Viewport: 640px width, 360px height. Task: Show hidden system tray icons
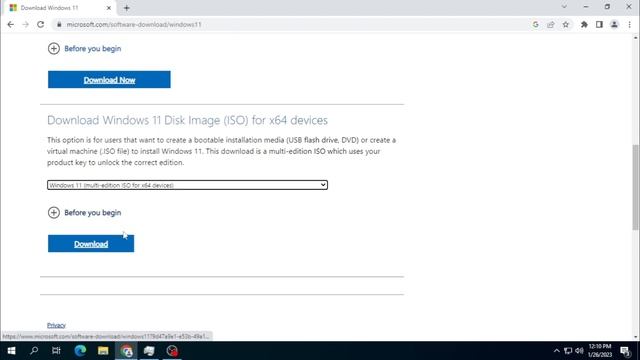tap(556, 351)
